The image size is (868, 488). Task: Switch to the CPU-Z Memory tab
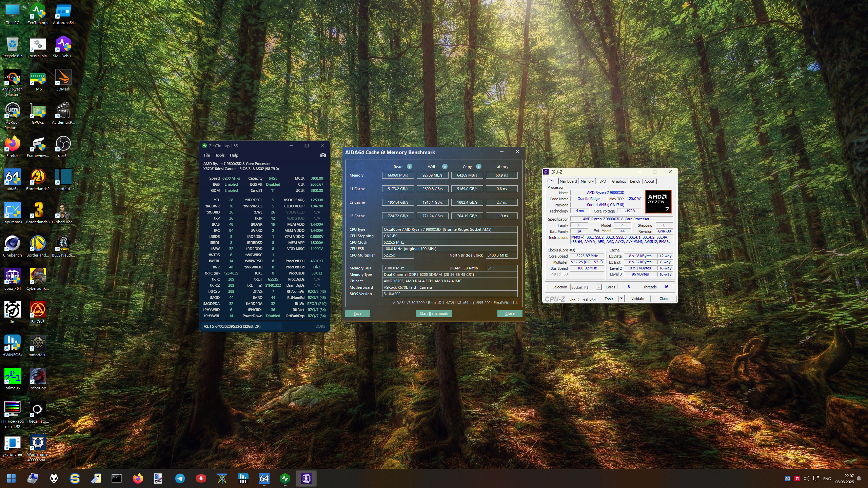click(x=587, y=181)
